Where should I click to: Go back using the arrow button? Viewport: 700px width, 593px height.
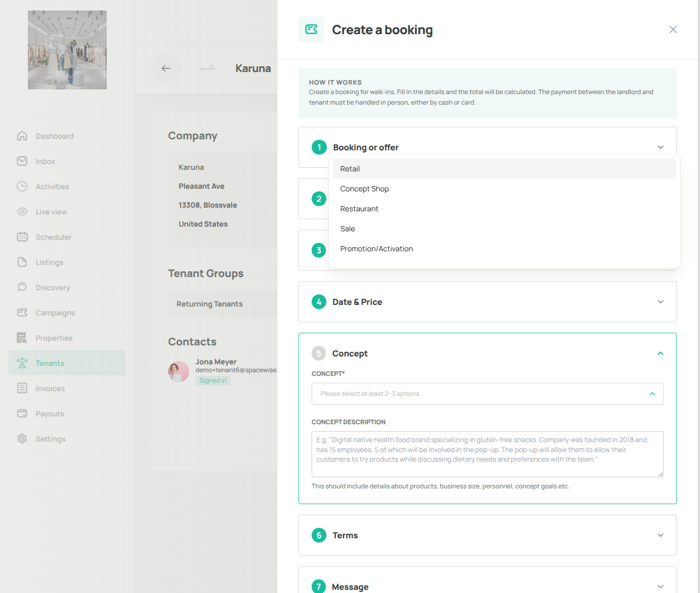(166, 68)
